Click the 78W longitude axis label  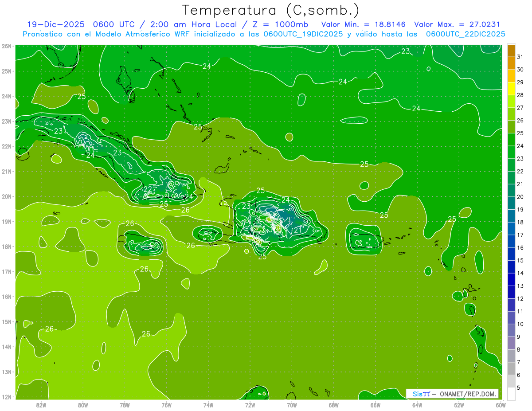[x=125, y=405]
